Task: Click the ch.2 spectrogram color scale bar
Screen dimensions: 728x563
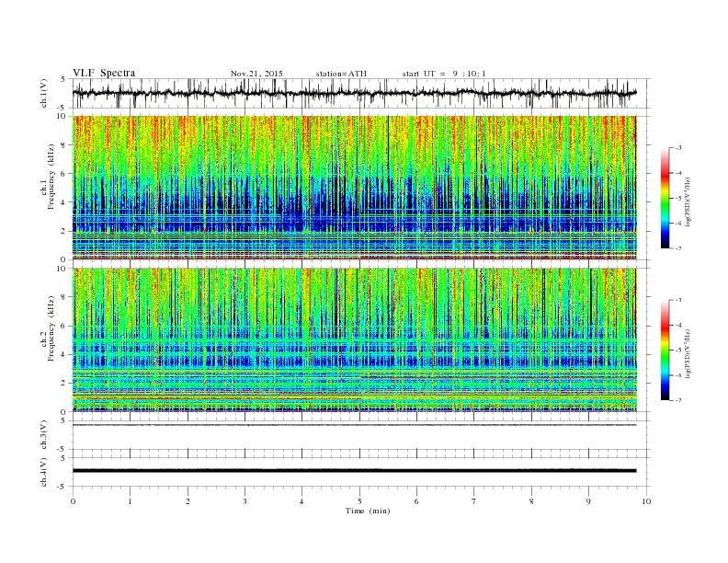Action: tap(665, 350)
